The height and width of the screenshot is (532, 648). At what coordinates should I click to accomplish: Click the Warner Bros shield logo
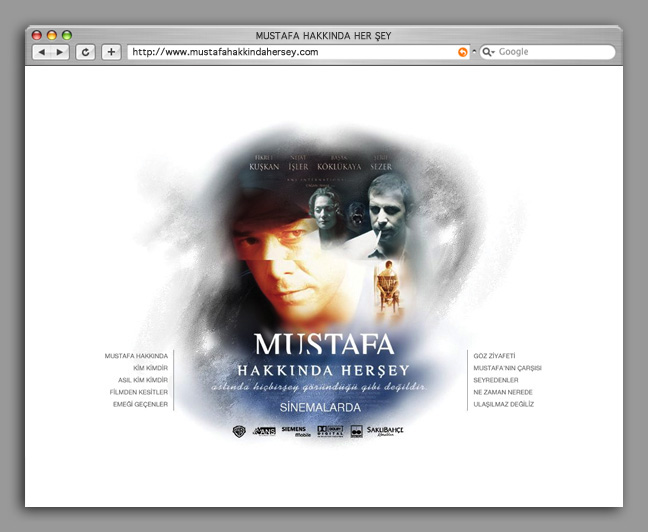click(x=239, y=432)
